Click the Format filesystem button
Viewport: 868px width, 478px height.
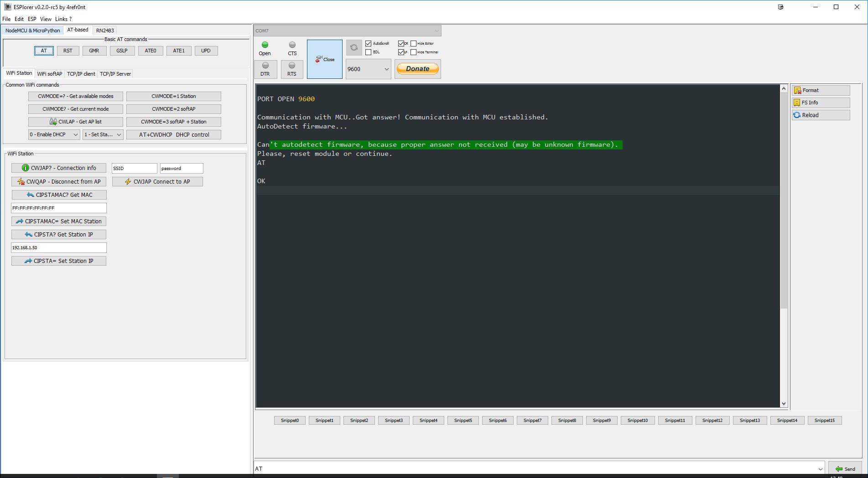click(821, 90)
